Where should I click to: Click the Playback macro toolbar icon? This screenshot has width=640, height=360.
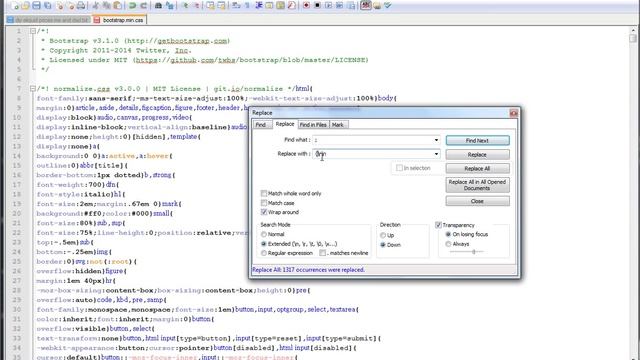328,5
